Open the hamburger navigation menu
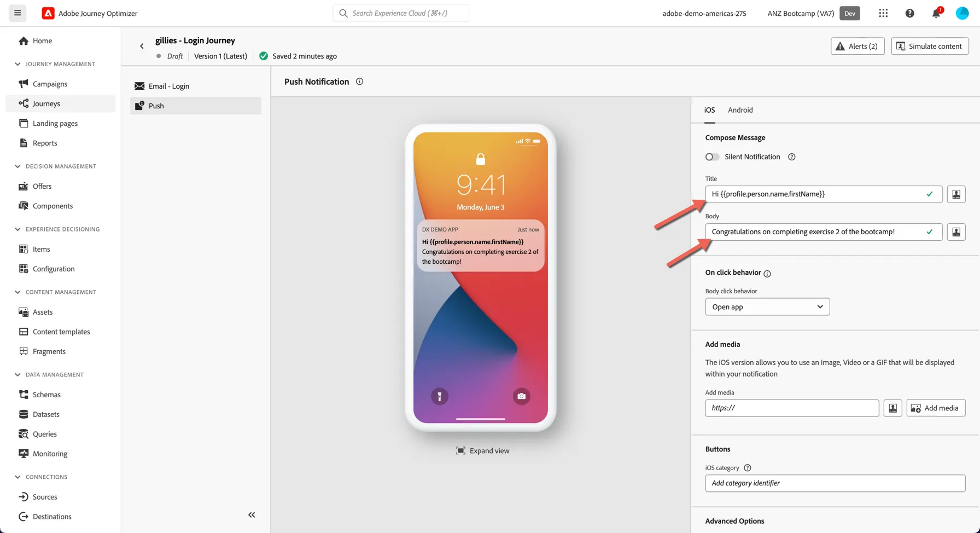 pyautogui.click(x=17, y=13)
